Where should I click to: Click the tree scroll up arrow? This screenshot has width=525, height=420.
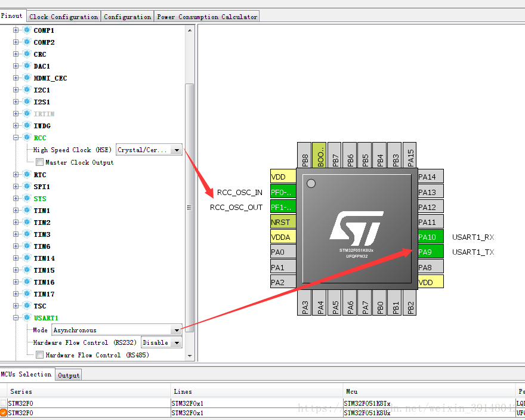(190, 30)
